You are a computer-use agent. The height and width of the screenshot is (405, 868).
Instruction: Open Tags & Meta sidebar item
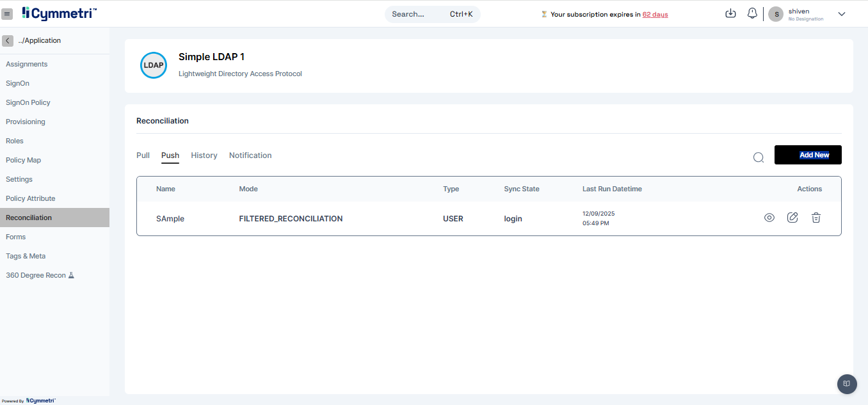[x=54, y=256]
